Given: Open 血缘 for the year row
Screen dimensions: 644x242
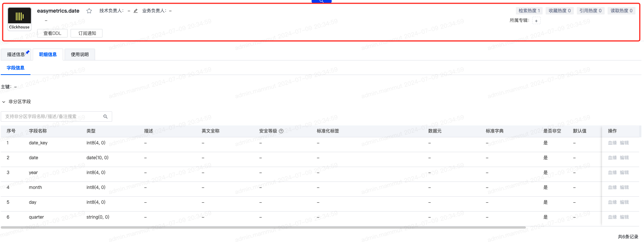Looking at the screenshot, I should click(x=612, y=173).
